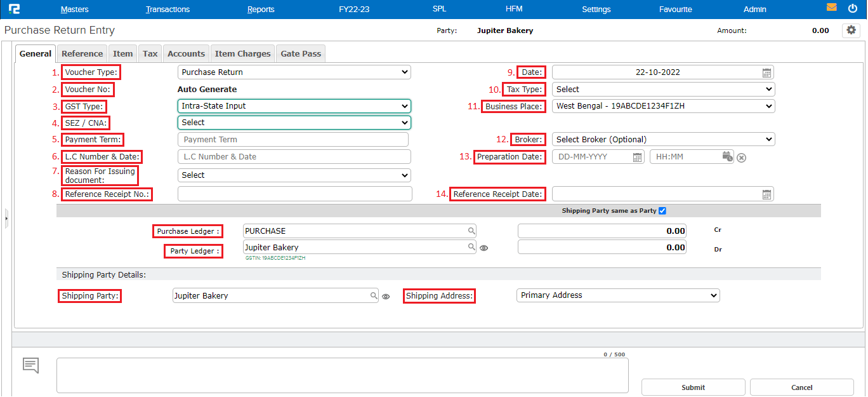The image size is (868, 397).
Task: View Shipping Party details via eye icon
Action: 386,296
